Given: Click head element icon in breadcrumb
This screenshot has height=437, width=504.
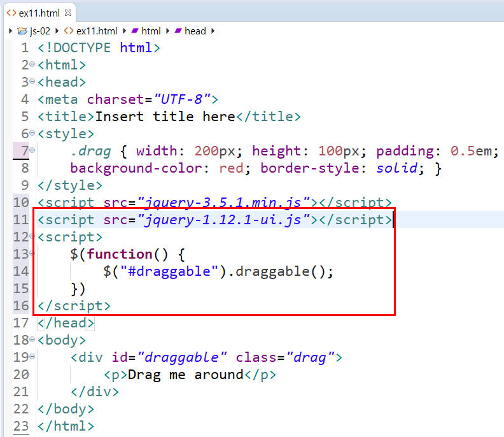Looking at the screenshot, I should 178,31.
